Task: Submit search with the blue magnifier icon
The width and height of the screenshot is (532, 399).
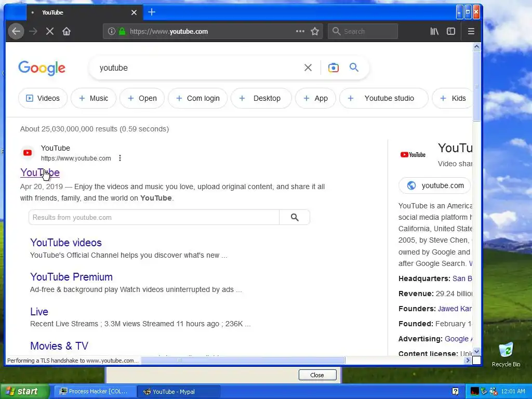Action: [354, 68]
